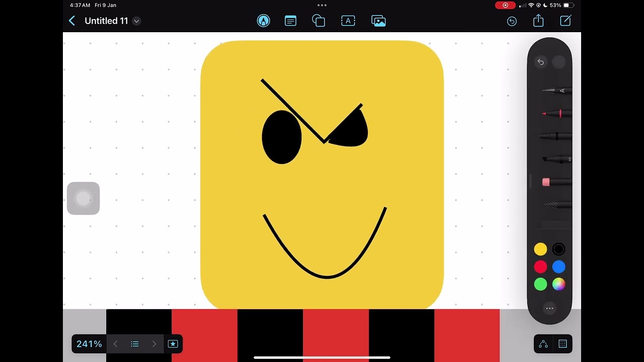
Task: Undo via the top bar icon
Action: (512, 21)
